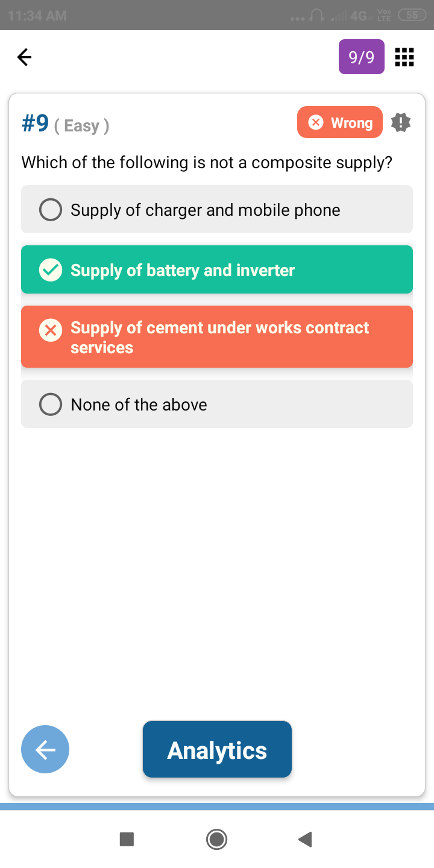Report question using the alert badge icon
Image resolution: width=434 pixels, height=868 pixels.
(401, 122)
